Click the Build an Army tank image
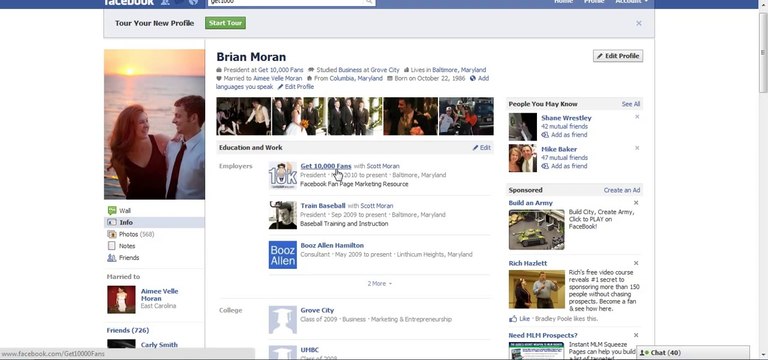Screen dimensions: 768x360 [536, 230]
